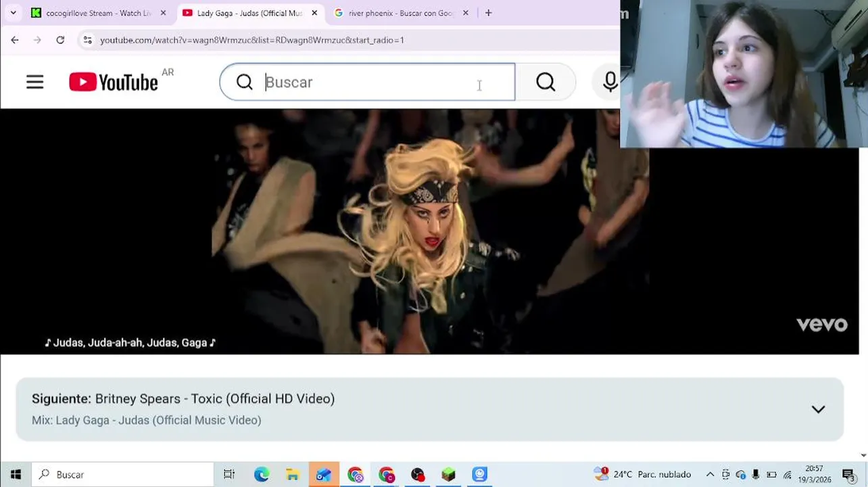Open next video Britney Spears - Toxic title
This screenshot has height=487, width=868.
(x=215, y=398)
